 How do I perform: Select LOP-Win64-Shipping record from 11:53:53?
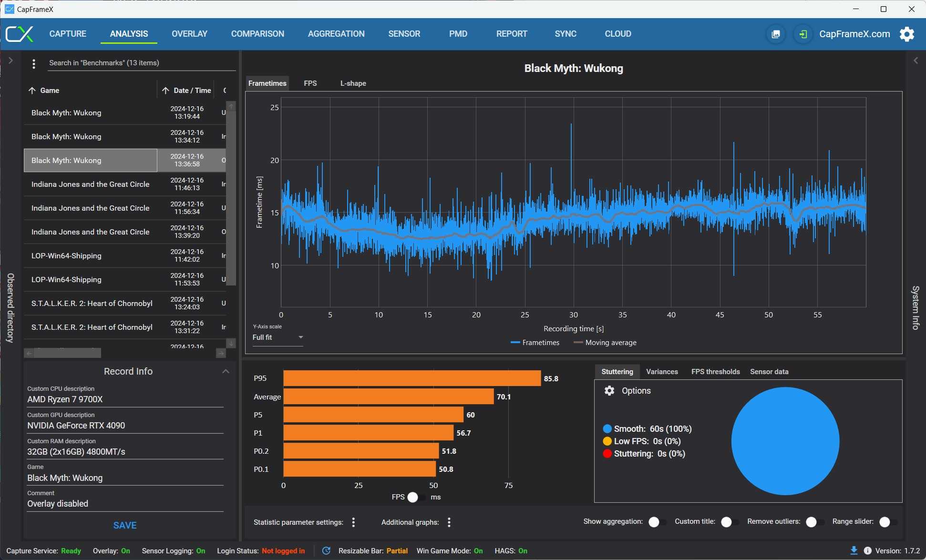pos(125,280)
